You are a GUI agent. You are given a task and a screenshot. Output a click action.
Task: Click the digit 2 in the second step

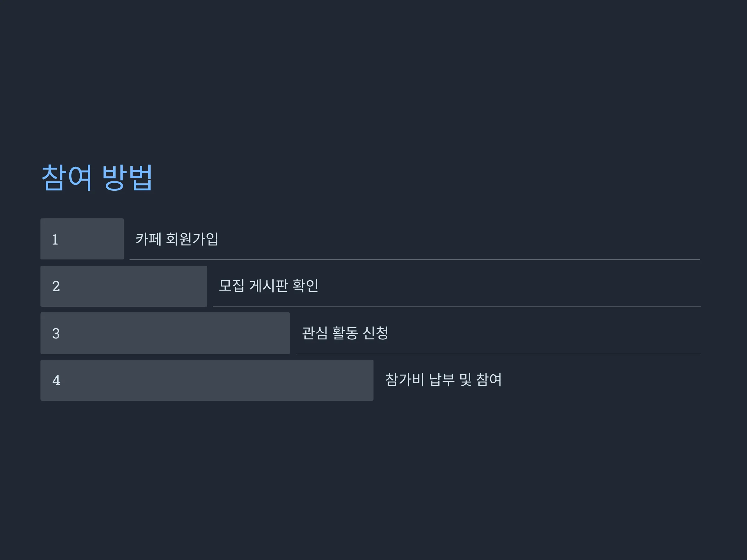[56, 286]
